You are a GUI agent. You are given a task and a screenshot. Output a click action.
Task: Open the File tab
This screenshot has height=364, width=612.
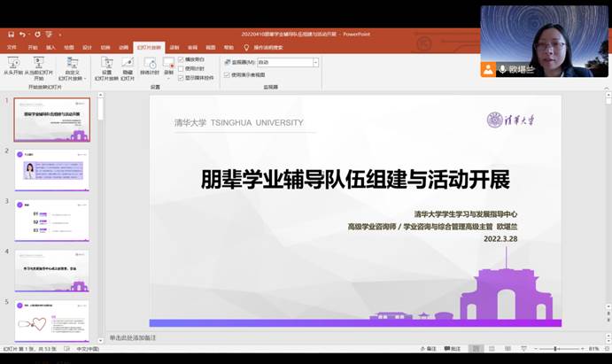pos(12,47)
